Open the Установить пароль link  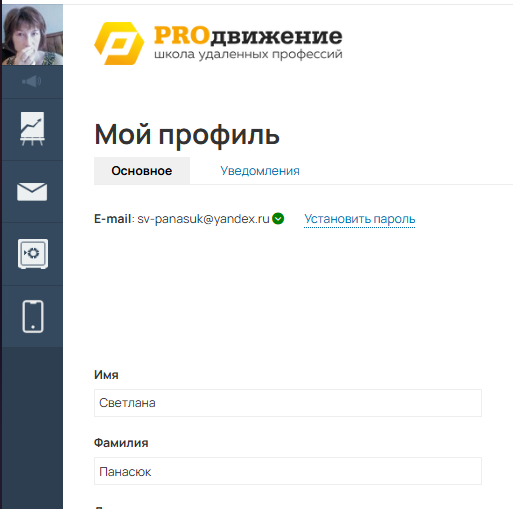[360, 219]
